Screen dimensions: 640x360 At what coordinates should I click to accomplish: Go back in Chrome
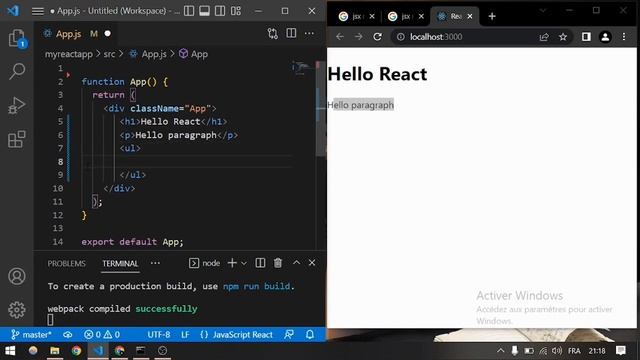tap(340, 37)
